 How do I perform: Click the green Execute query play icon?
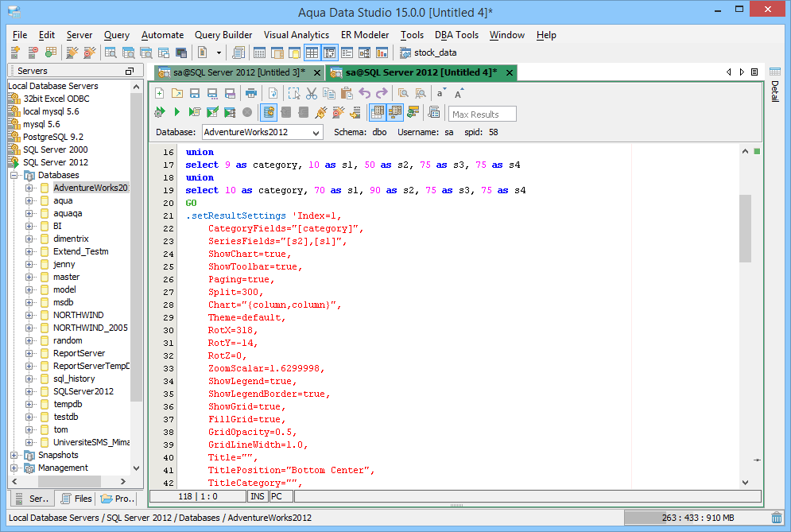coord(176,112)
